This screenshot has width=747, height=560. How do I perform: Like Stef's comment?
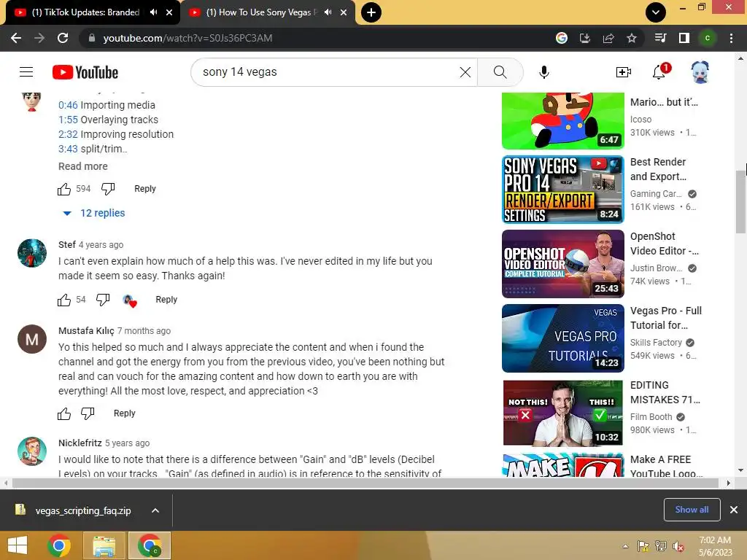pos(64,300)
